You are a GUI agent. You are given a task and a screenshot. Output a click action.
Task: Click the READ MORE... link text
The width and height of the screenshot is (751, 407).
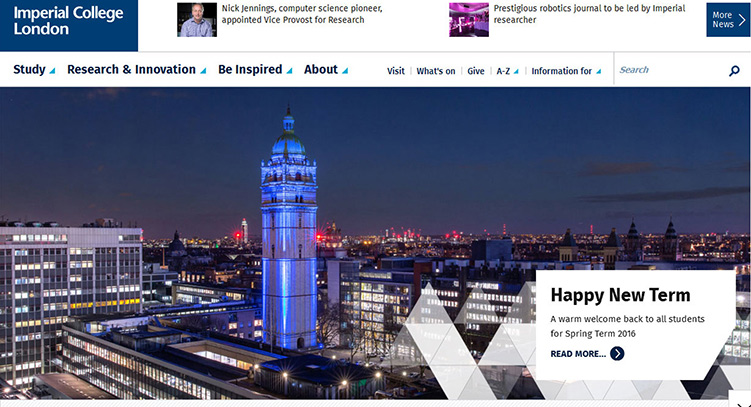click(578, 354)
